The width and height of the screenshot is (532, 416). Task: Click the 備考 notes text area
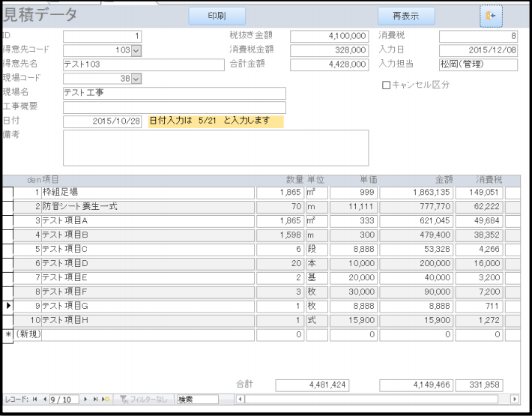click(216, 148)
